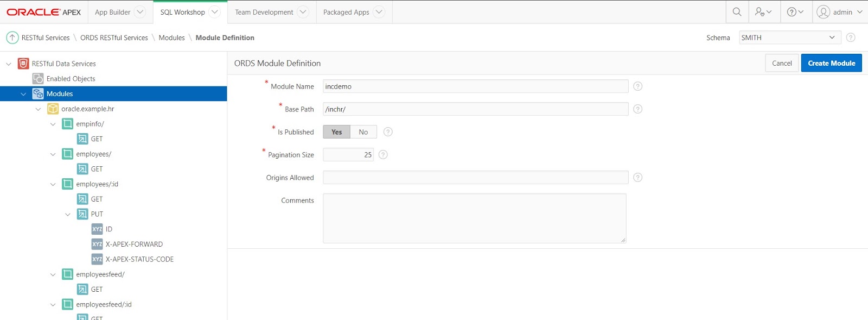The width and height of the screenshot is (868, 320).
Task: Click help icon for Is Published
Action: [388, 132]
